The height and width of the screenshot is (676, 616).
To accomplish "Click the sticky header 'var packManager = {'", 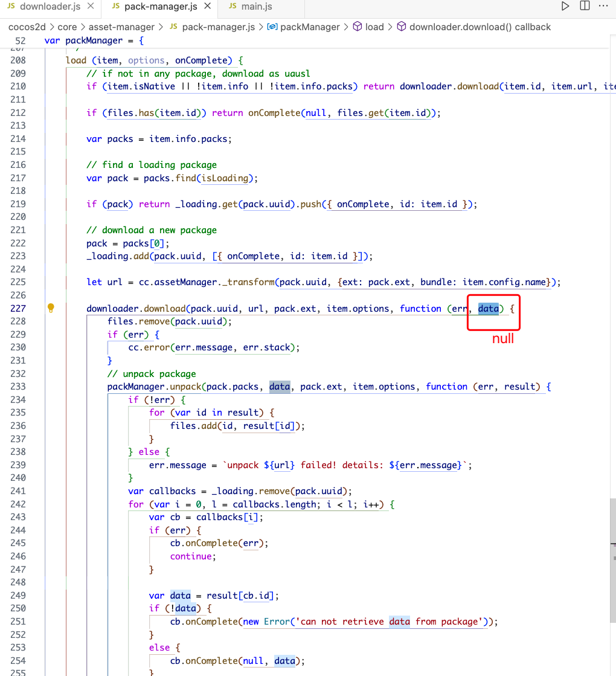I will pos(94,40).
